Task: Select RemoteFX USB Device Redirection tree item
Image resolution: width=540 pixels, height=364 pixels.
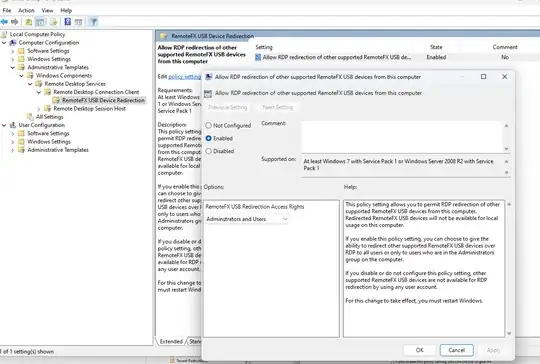Action: tap(103, 100)
